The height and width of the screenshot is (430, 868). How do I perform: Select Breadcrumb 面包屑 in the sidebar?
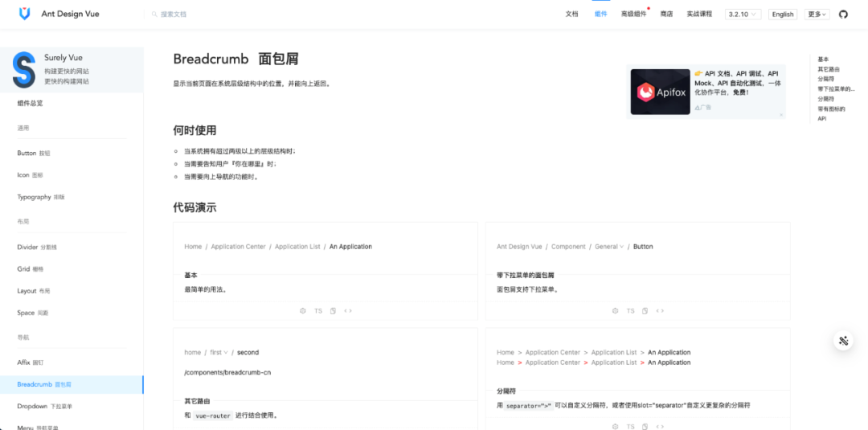[x=72, y=384]
